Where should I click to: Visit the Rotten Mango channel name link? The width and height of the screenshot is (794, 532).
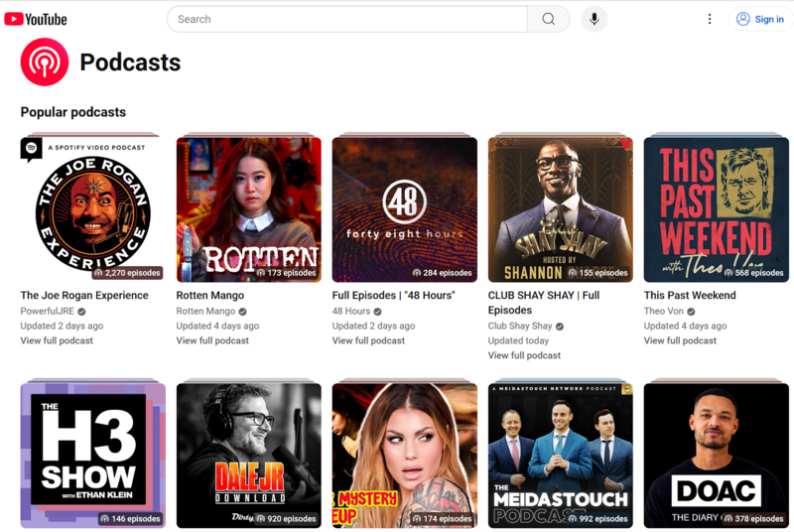205,311
